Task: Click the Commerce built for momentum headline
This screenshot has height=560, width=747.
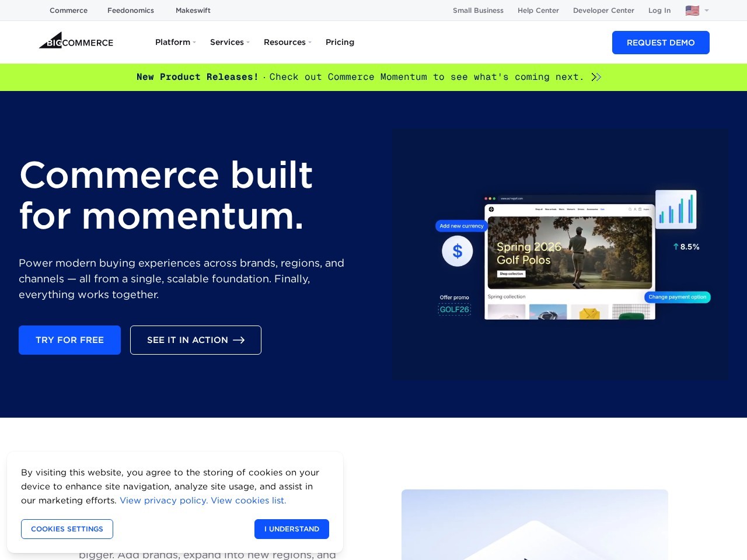Action: click(x=166, y=195)
